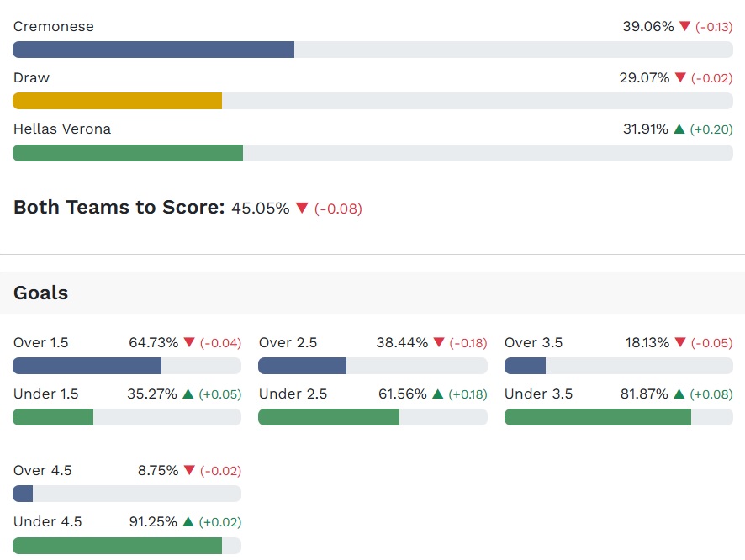Click the green up arrow for Under 3.5
The width and height of the screenshot is (745, 560).
[x=679, y=394]
